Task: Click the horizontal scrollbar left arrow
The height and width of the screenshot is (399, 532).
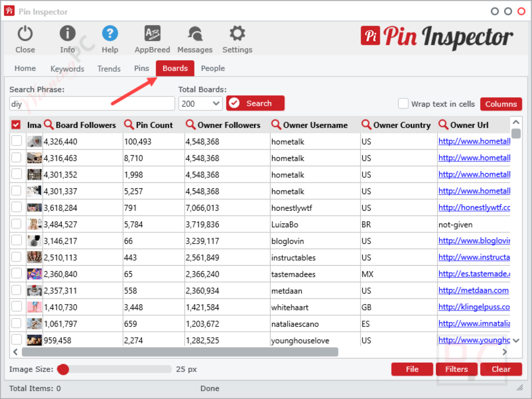Action: 16,352
